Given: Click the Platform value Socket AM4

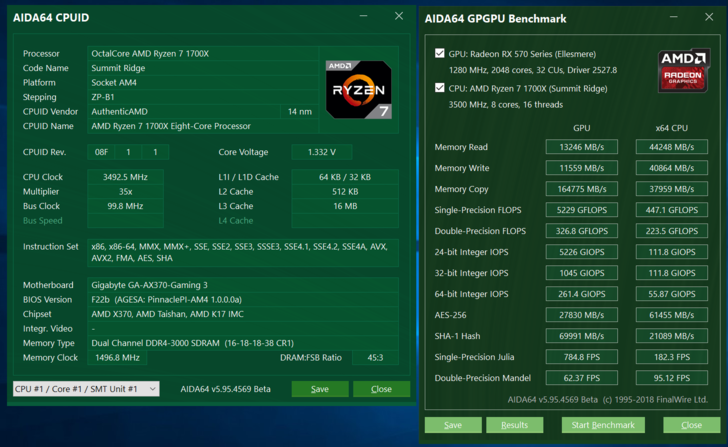Looking at the screenshot, I should (x=203, y=82).
